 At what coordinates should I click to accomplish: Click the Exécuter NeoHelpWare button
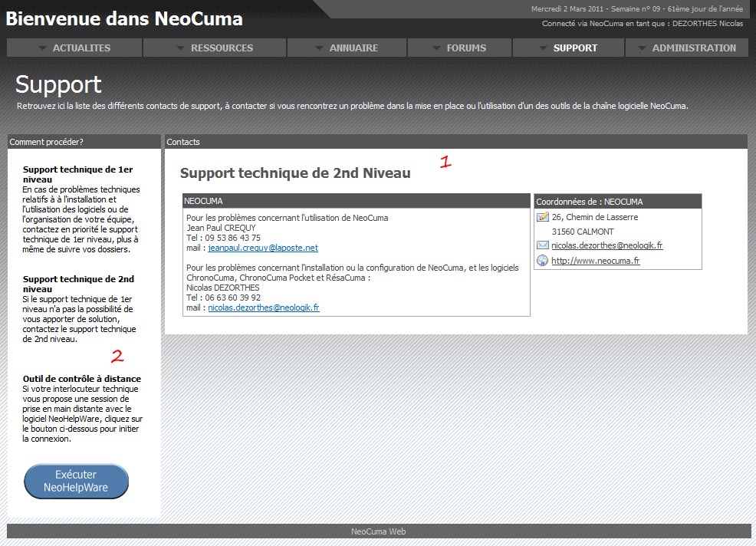coord(76,481)
